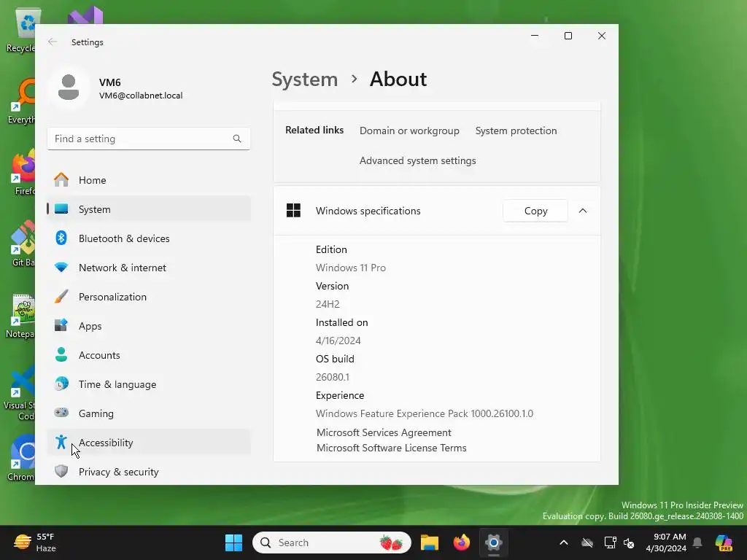This screenshot has width=747, height=560.
Task: Click the Apps icon in sidebar
Action: tap(61, 326)
